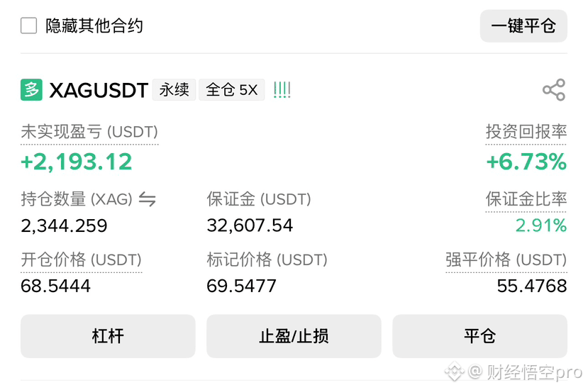Enable the hide other contracts checkbox
This screenshot has height=390, width=588.
point(29,26)
